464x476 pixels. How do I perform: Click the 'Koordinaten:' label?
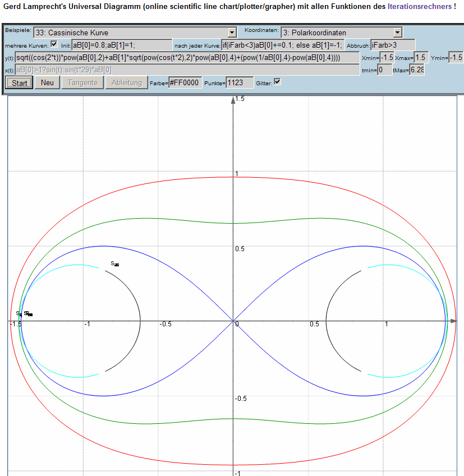(261, 30)
